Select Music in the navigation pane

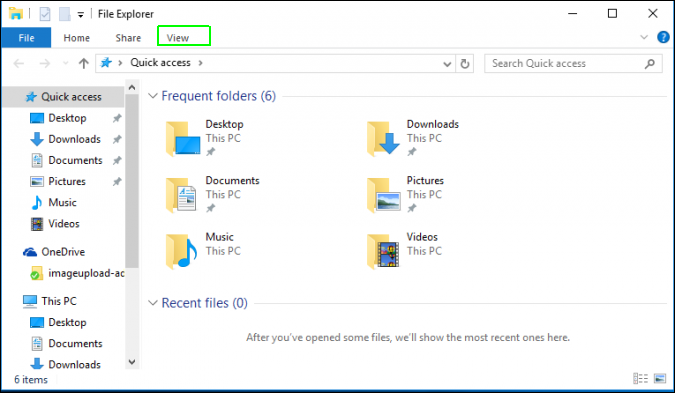pyautogui.click(x=63, y=202)
